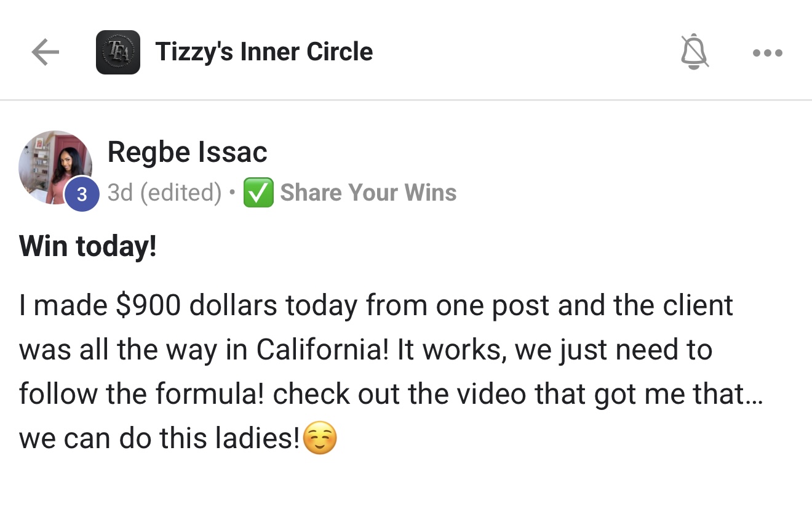
Task: Click the "3d (edited)" timestamp
Action: click(164, 193)
